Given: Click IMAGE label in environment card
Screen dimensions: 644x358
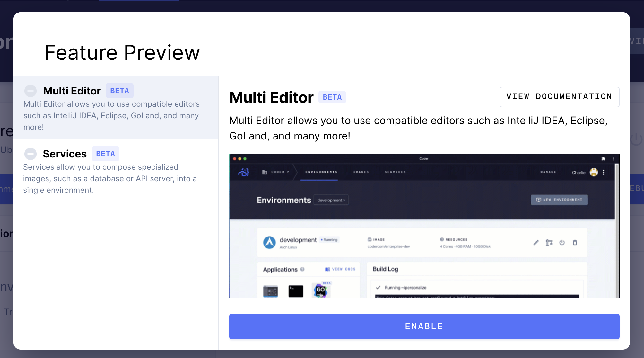Looking at the screenshot, I should click(376, 239).
